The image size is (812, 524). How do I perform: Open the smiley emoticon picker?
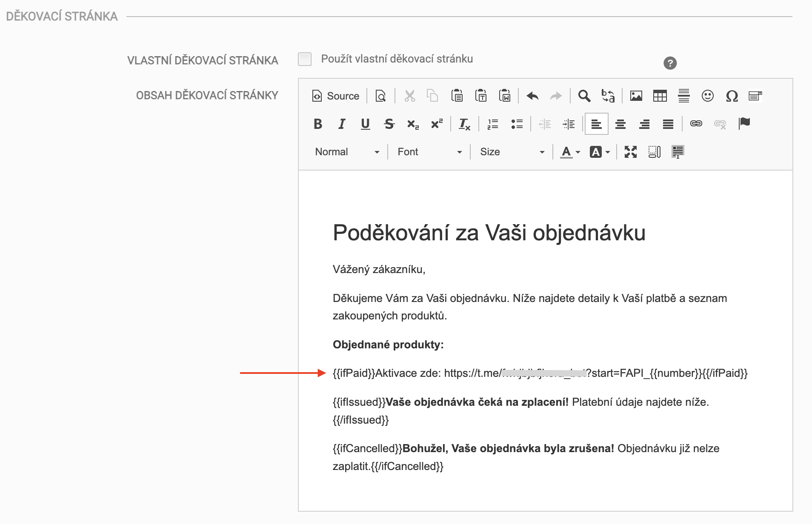pyautogui.click(x=708, y=96)
